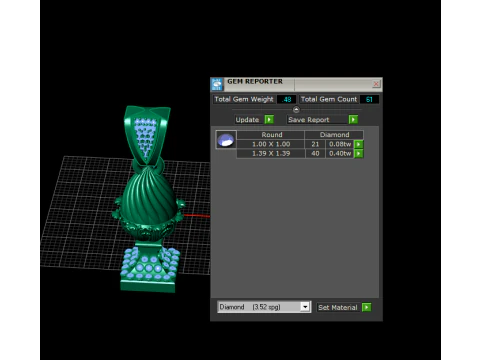Click the Total Gem Weight label
This screenshot has height=360, width=480.
pyautogui.click(x=244, y=99)
